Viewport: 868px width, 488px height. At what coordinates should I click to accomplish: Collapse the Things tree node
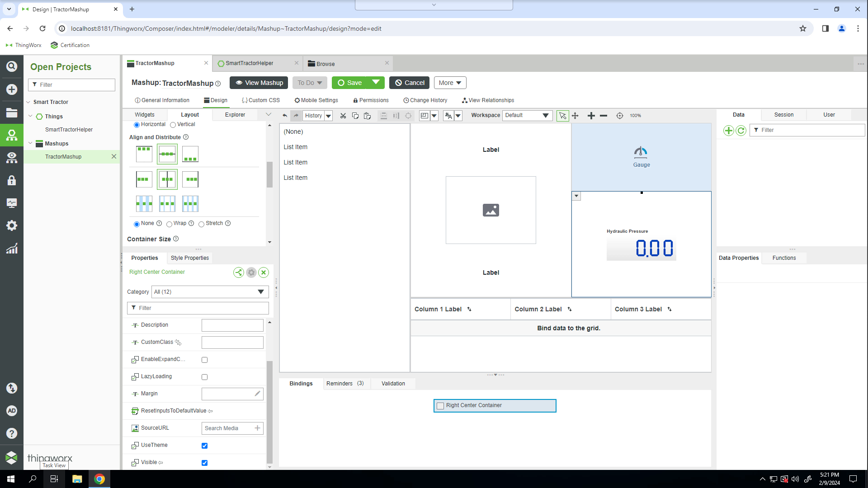[x=30, y=116]
